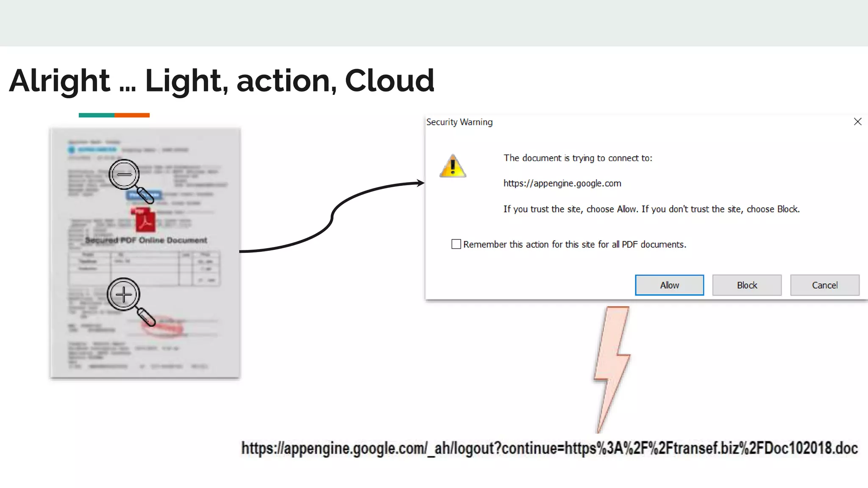Click the zoom-out magnifier icon on document

(131, 181)
